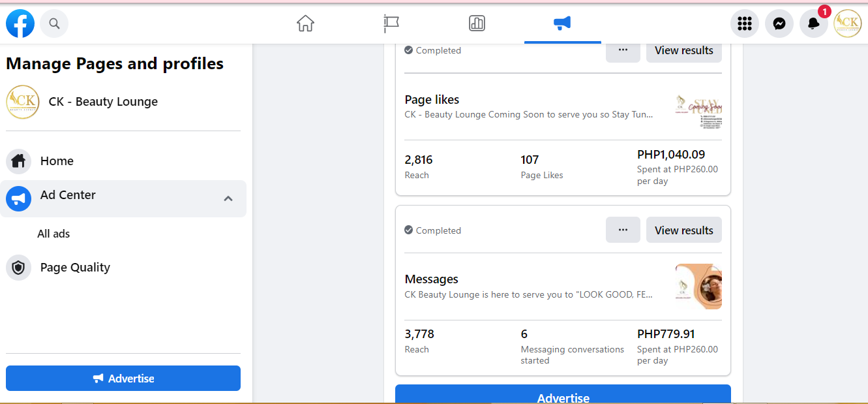868x404 pixels.
Task: Collapse the Ad Center section chevron
Action: point(228,198)
